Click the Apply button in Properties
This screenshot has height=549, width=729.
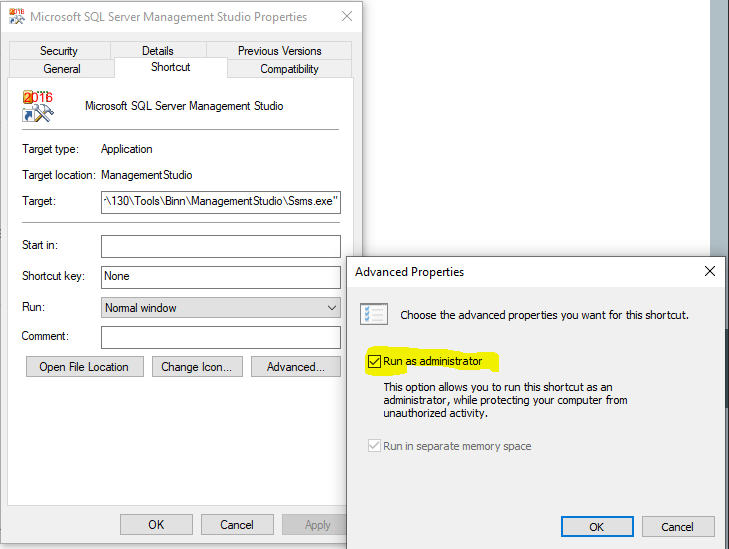click(x=314, y=525)
